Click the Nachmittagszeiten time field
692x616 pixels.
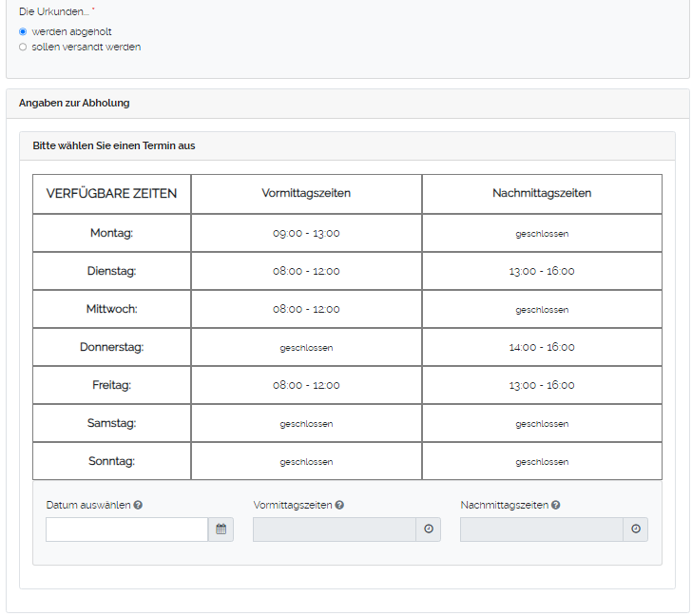pyautogui.click(x=541, y=529)
